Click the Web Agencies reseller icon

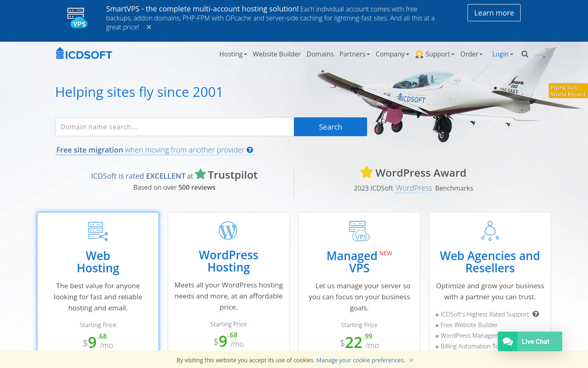point(490,231)
